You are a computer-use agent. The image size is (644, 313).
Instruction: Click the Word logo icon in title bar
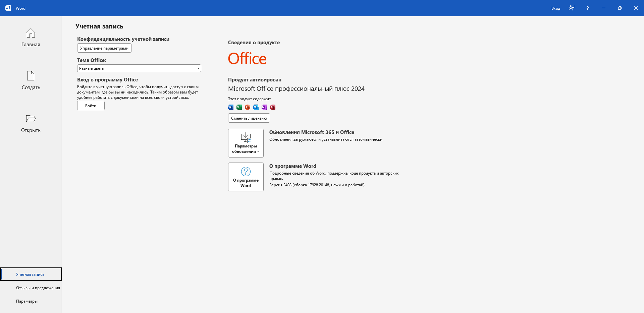(8, 8)
